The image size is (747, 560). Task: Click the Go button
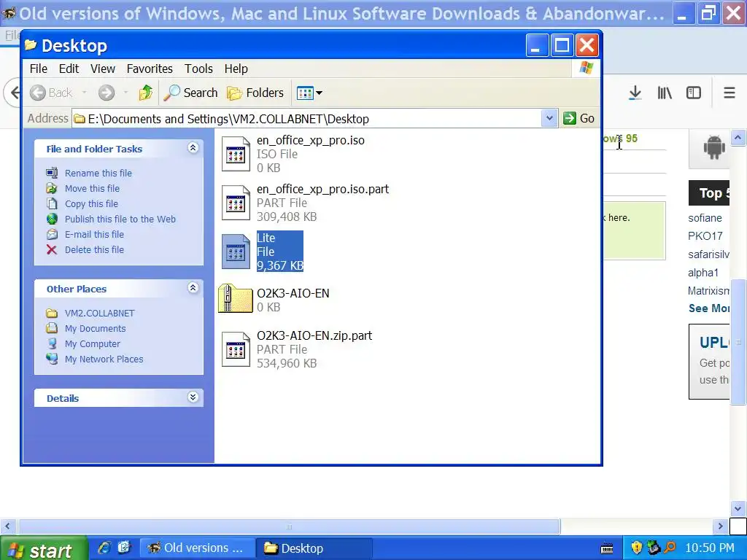pyautogui.click(x=578, y=118)
